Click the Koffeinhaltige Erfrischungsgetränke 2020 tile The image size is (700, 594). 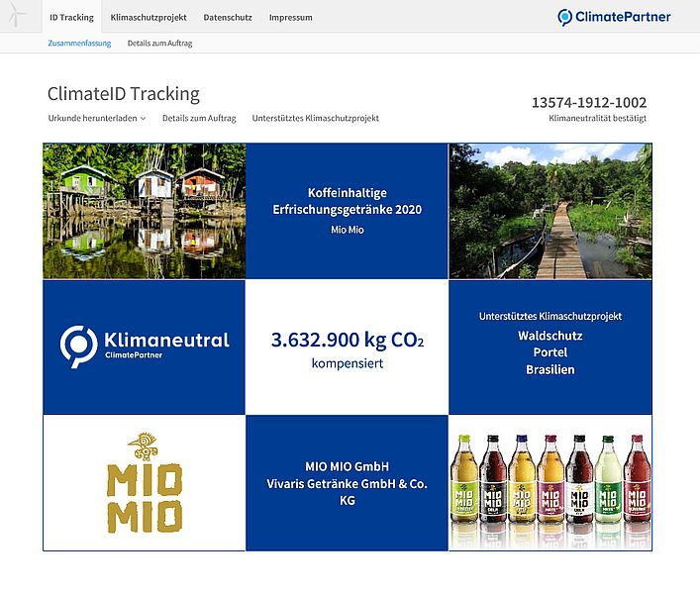tap(347, 211)
